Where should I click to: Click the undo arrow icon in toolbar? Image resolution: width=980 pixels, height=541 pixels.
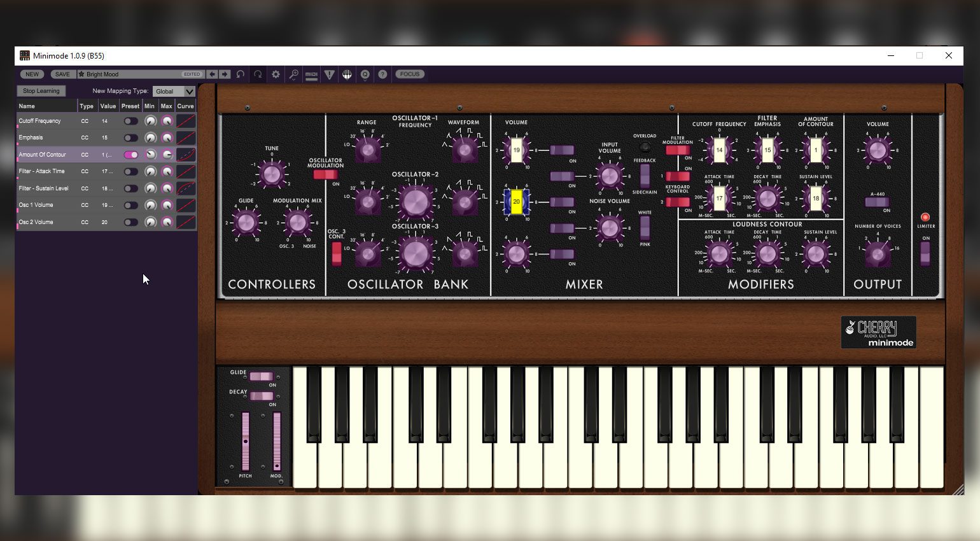[x=240, y=74]
